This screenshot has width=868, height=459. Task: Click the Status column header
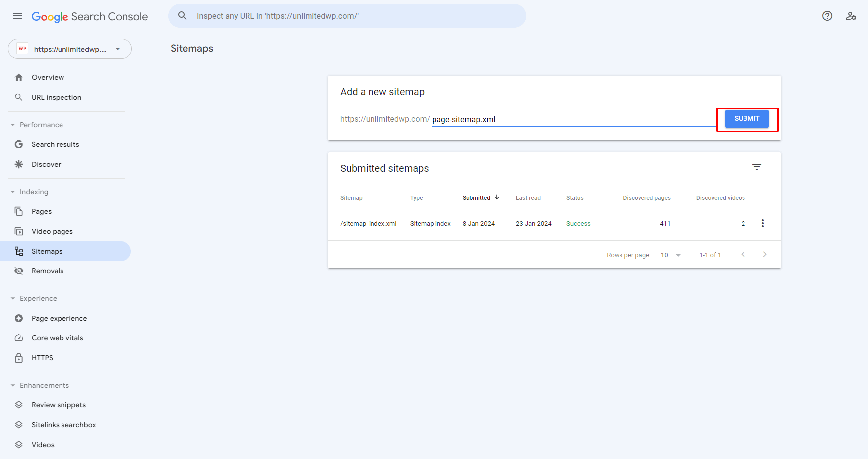tap(575, 198)
